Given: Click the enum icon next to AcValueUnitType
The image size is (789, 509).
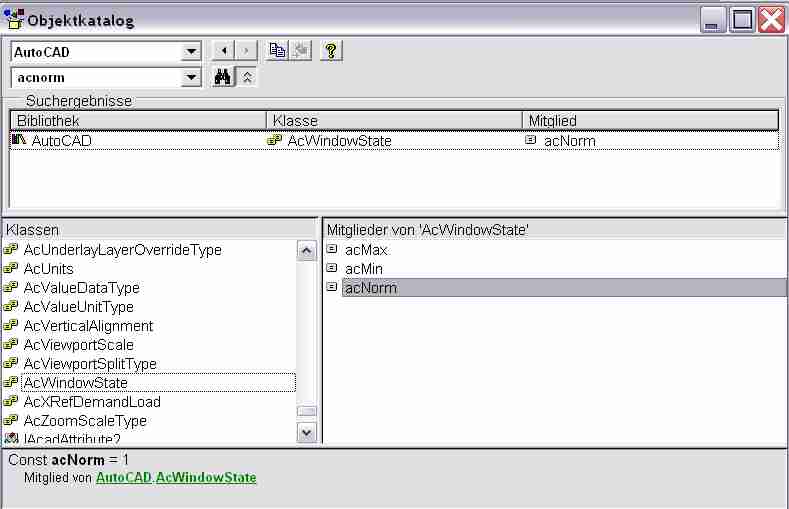Looking at the screenshot, I should click(x=11, y=306).
